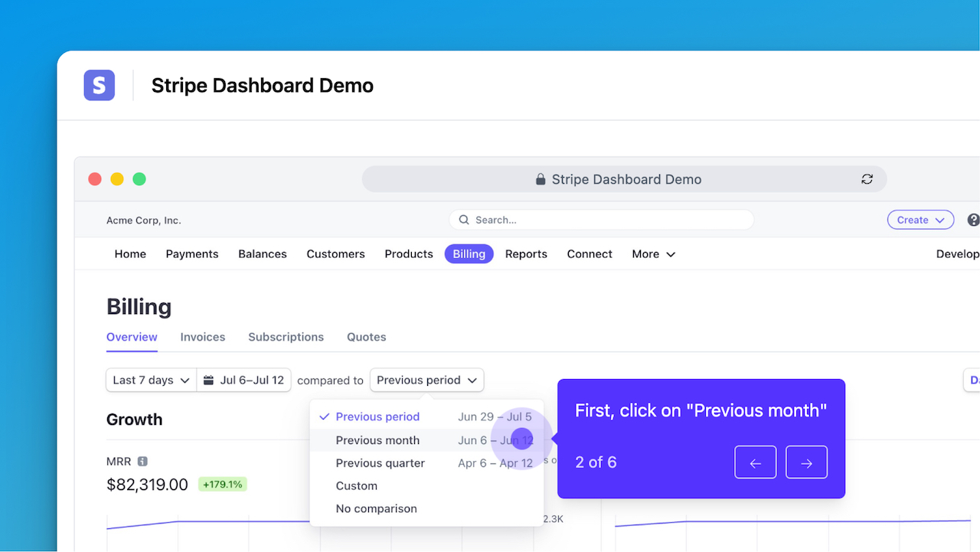Open the Last 7 days range dropdown

pos(152,380)
